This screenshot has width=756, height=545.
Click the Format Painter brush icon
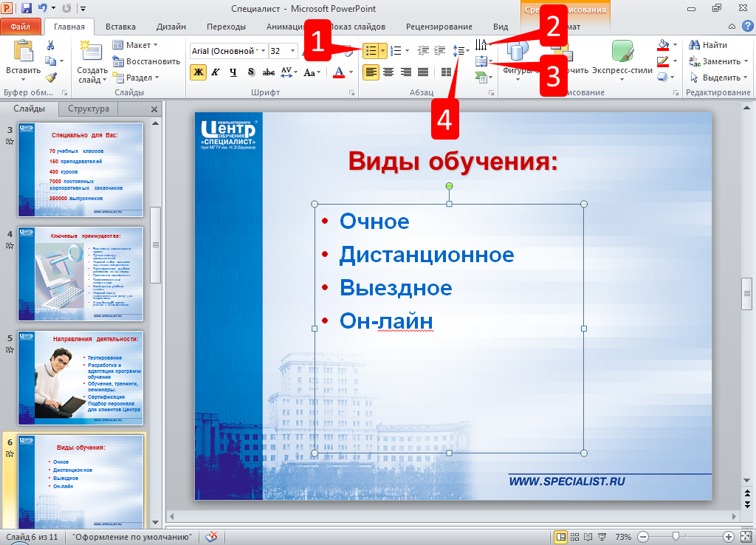[51, 77]
